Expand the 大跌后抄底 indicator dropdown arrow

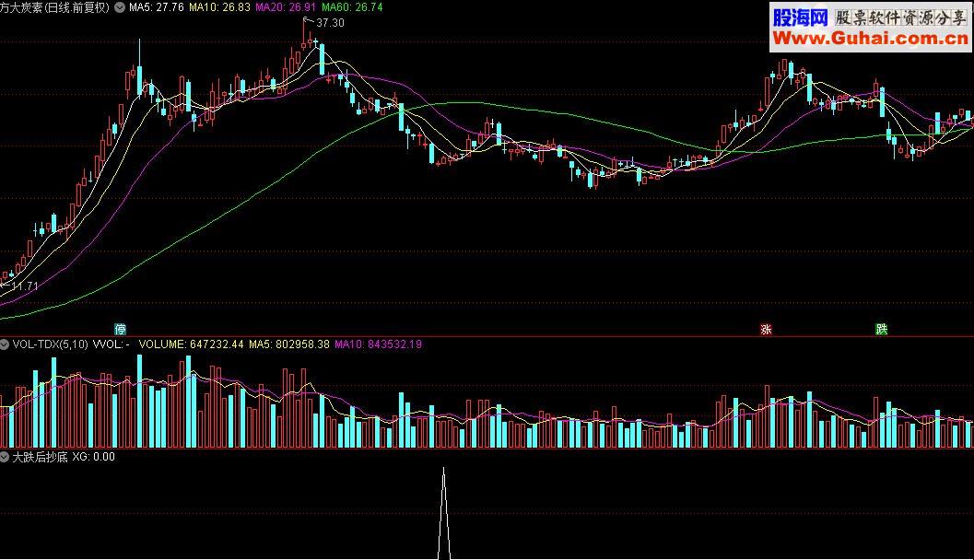coord(5,457)
